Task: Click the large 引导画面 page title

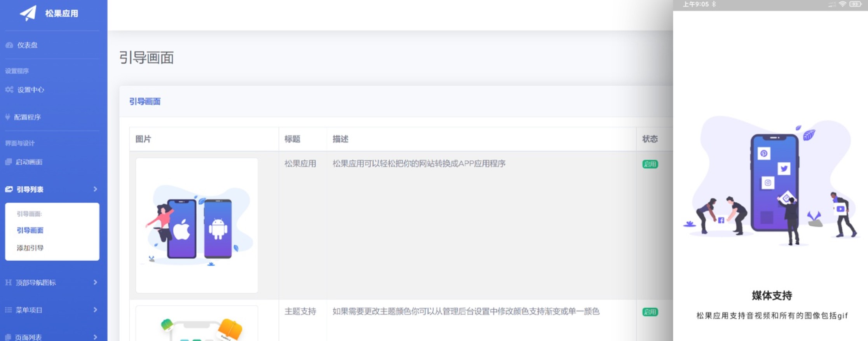Action: click(146, 57)
